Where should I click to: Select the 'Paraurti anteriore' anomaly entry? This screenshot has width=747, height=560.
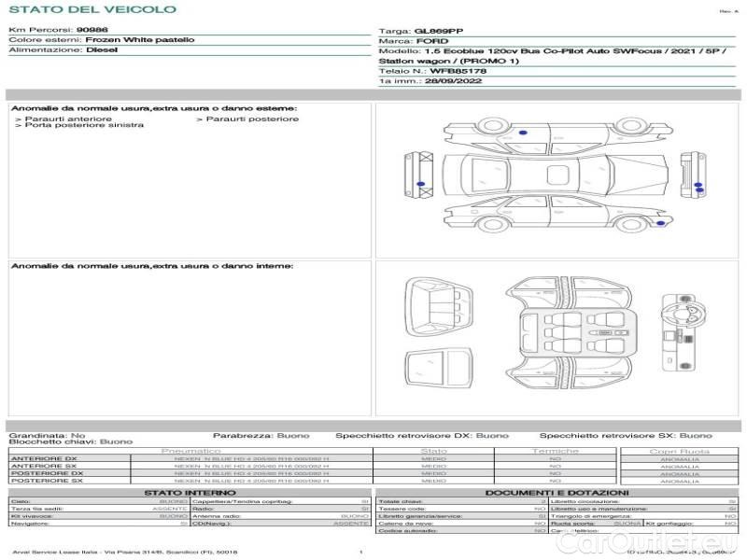(65, 119)
